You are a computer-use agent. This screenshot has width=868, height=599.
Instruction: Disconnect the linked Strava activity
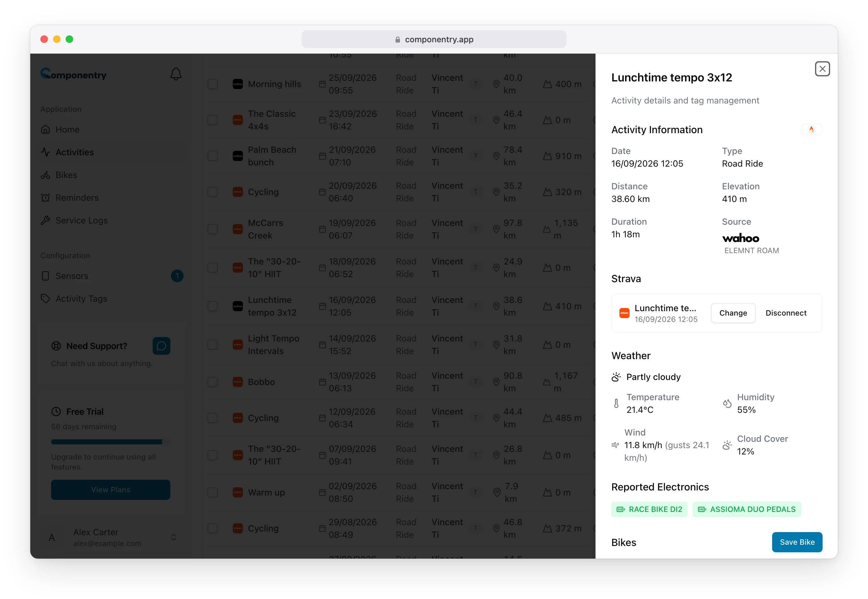(x=786, y=313)
